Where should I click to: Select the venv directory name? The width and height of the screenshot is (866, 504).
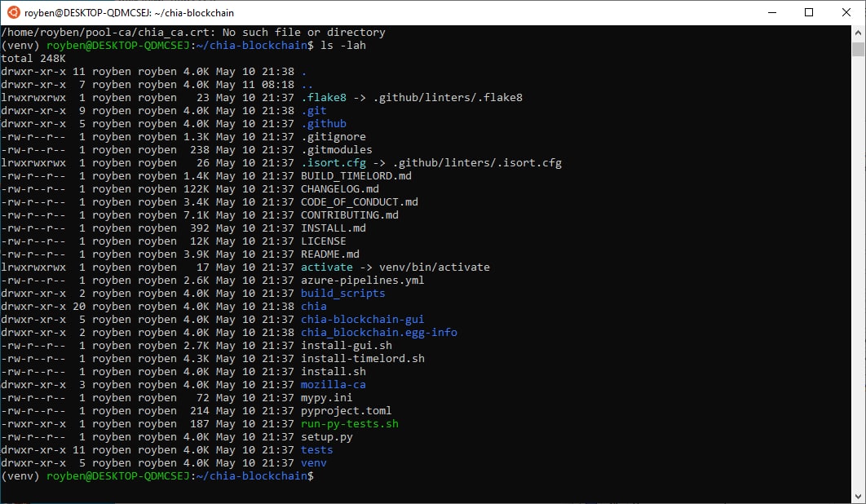(314, 463)
